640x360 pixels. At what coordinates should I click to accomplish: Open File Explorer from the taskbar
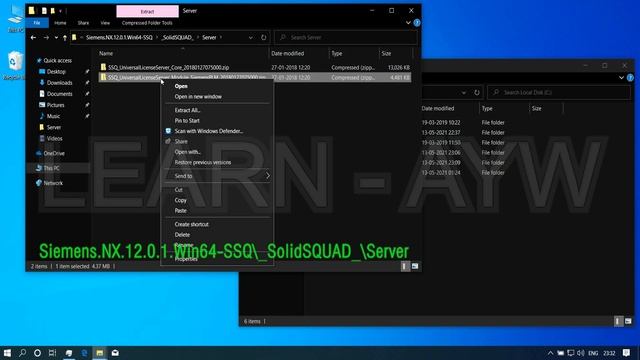pos(100,353)
